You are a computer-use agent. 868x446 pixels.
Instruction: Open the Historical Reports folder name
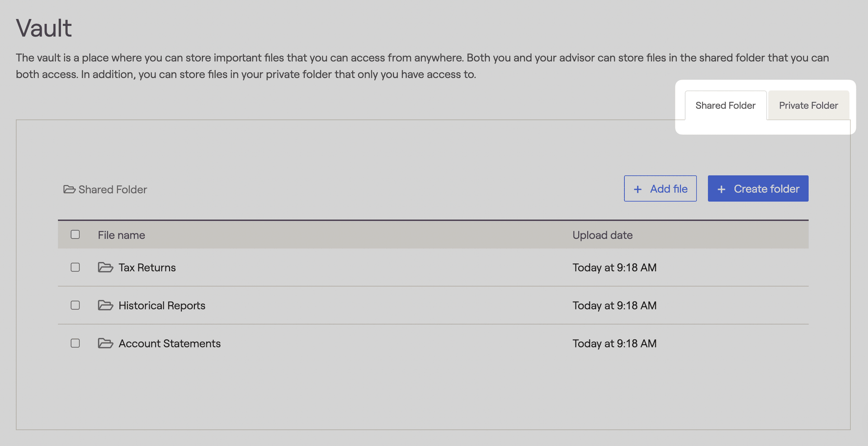pos(162,306)
